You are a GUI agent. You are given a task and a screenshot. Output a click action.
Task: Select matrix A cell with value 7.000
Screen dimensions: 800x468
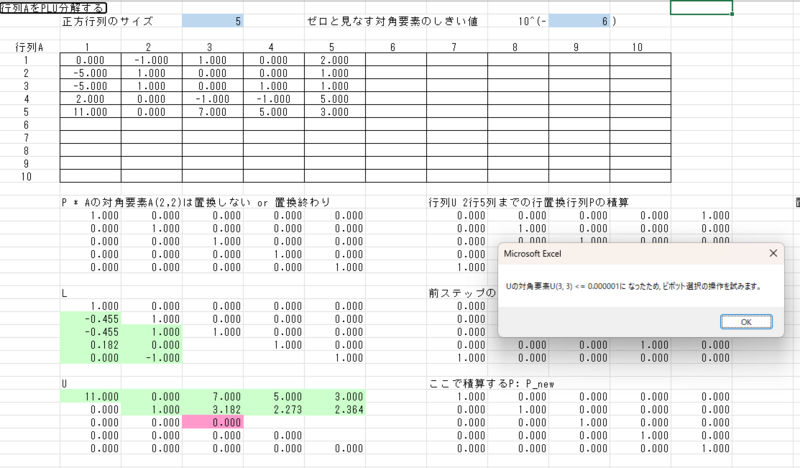[x=212, y=113]
